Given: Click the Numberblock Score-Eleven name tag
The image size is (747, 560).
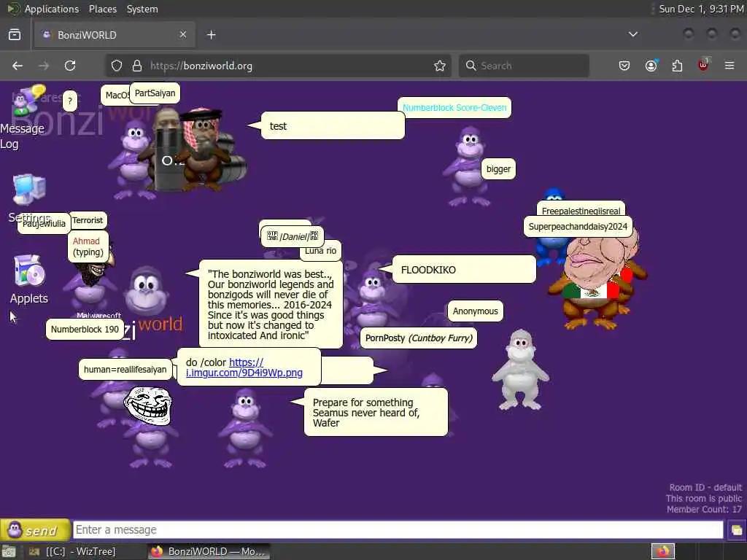Looking at the screenshot, I should click(x=454, y=108).
